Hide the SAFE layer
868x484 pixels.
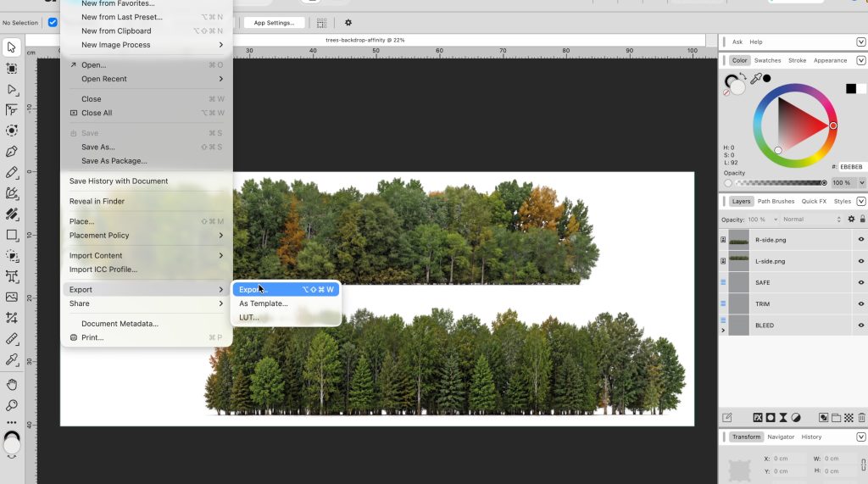pos(861,282)
